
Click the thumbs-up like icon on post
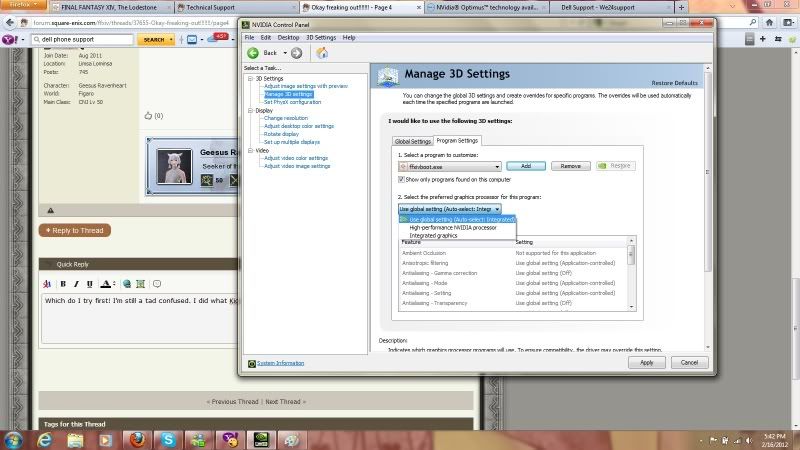tap(148, 116)
